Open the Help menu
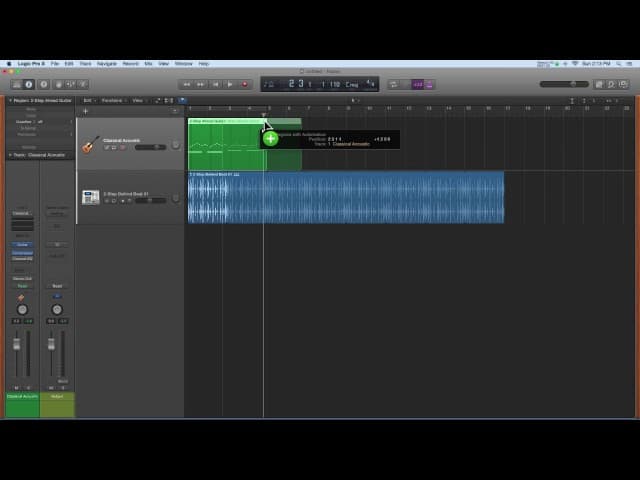 pyautogui.click(x=204, y=64)
